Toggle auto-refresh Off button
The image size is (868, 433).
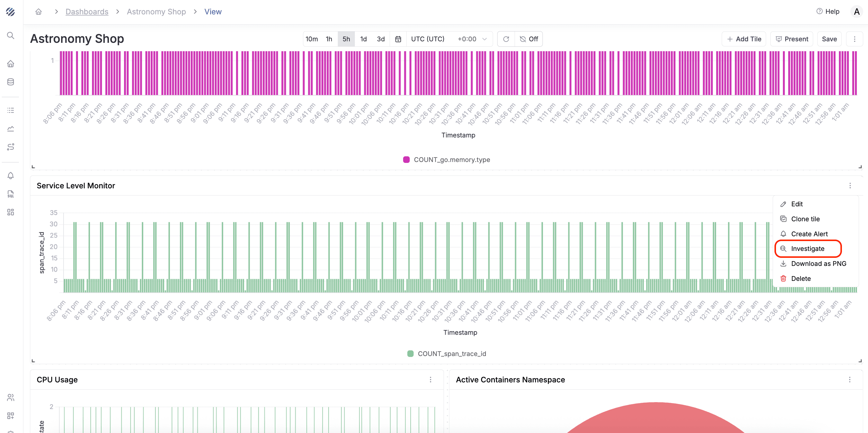tap(529, 39)
